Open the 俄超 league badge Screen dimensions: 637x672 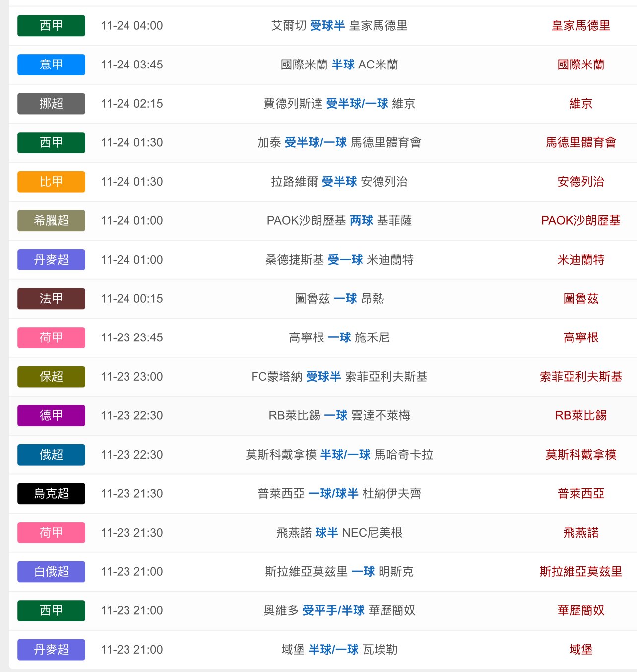coord(51,455)
